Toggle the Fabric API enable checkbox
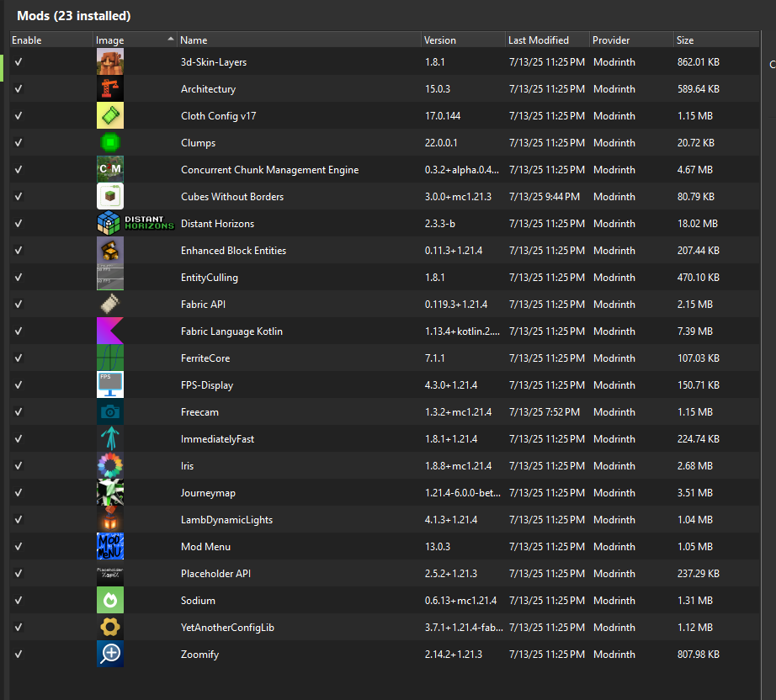This screenshot has height=700, width=776. tap(19, 305)
